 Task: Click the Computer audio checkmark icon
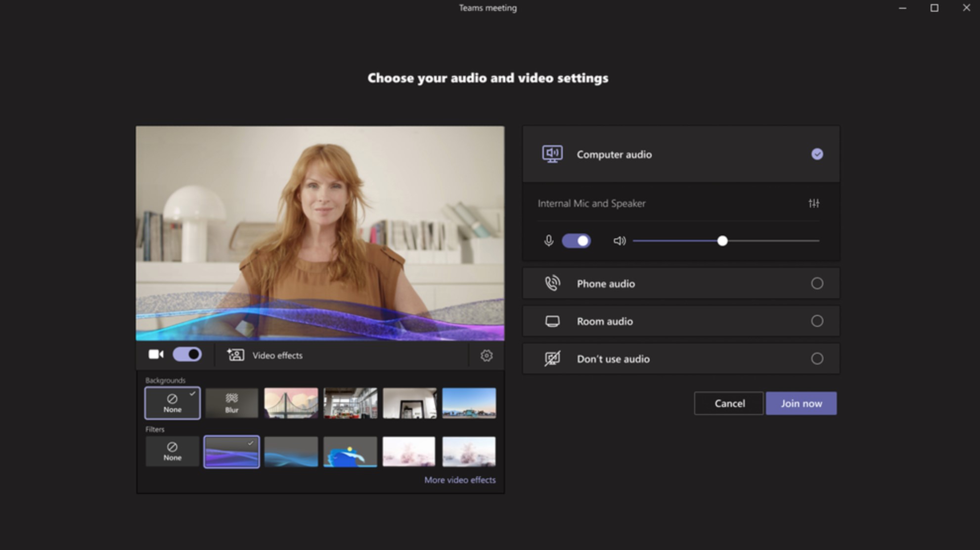click(x=818, y=154)
